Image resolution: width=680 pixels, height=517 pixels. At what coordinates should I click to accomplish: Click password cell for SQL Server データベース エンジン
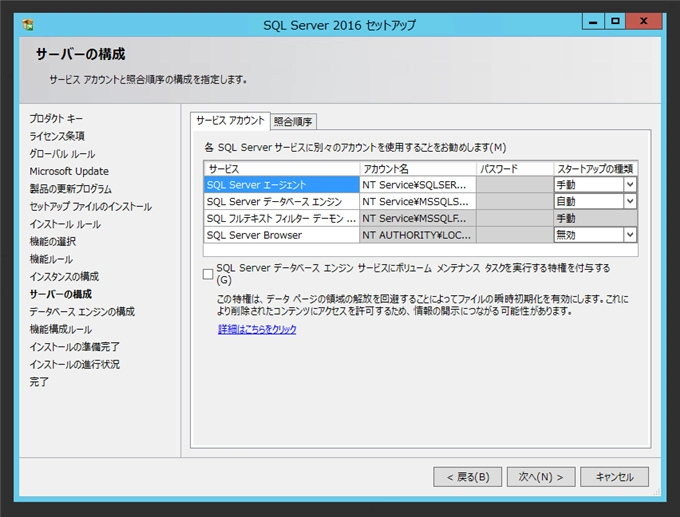point(515,201)
